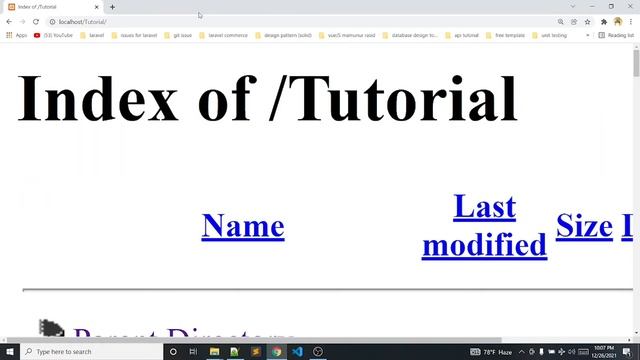640x360 pixels.
Task: Switch to Chrome on the taskbar
Action: tap(277, 351)
